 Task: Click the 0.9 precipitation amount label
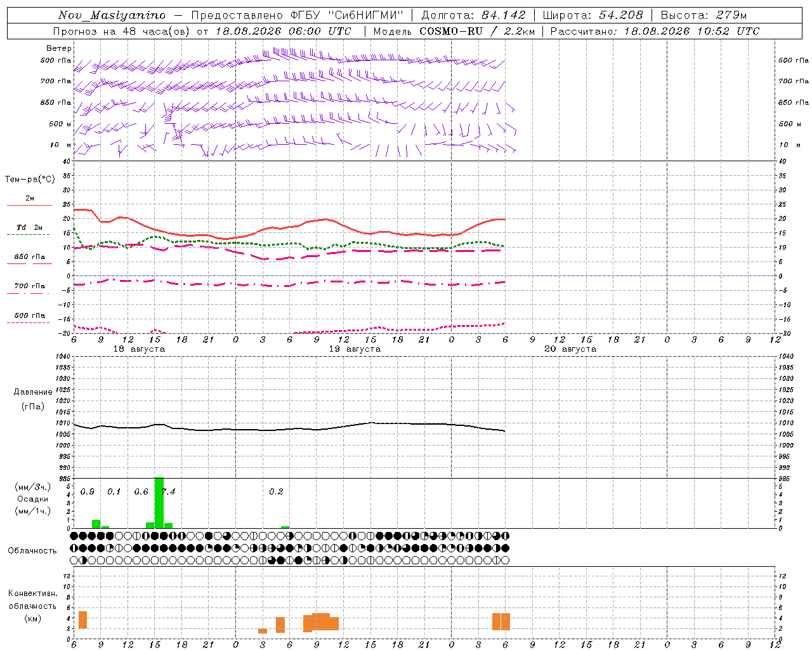click(x=88, y=491)
